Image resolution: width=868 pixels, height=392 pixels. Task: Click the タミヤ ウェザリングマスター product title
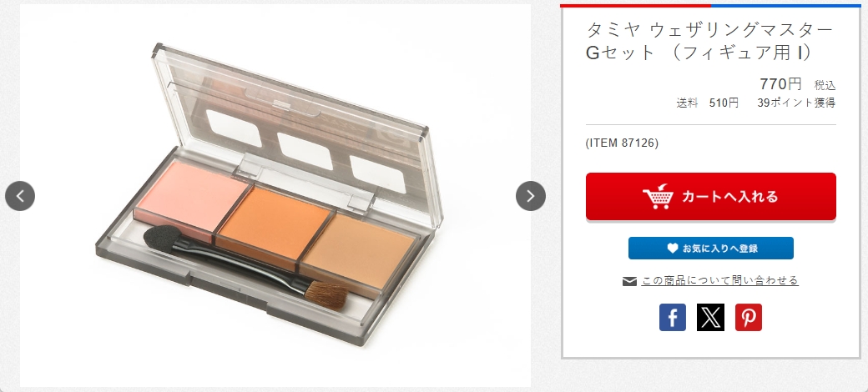click(709, 40)
